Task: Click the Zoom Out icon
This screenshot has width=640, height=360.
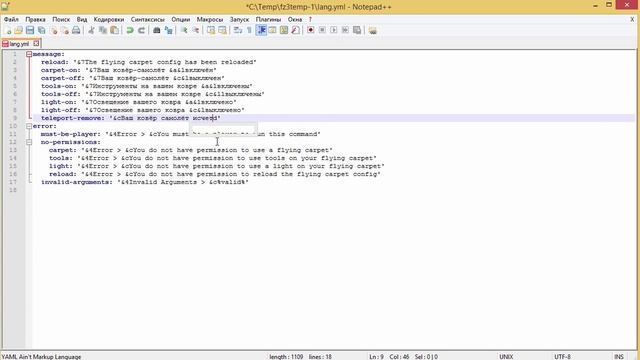Action: tap(196, 30)
